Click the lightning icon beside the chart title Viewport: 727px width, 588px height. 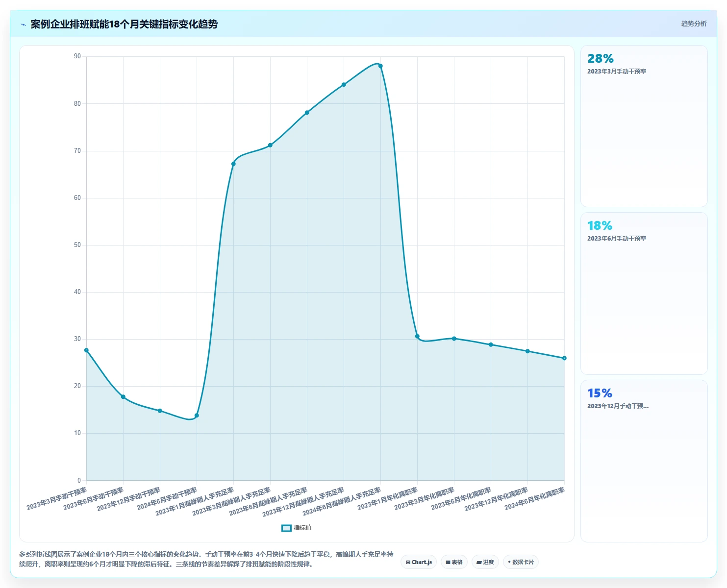pos(23,24)
